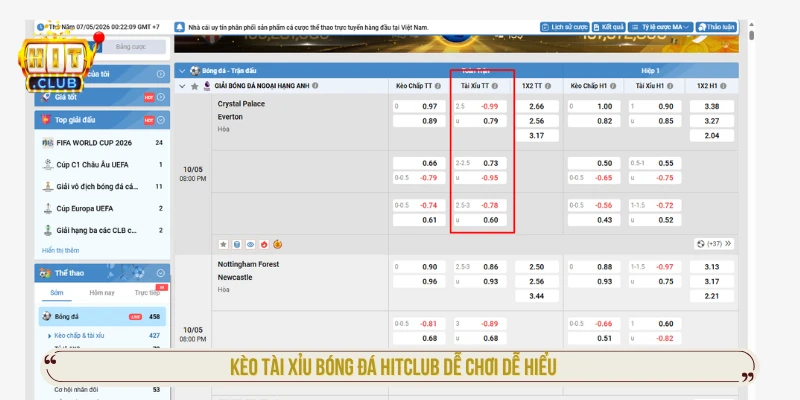Open the Kết quả results page

[608, 27]
